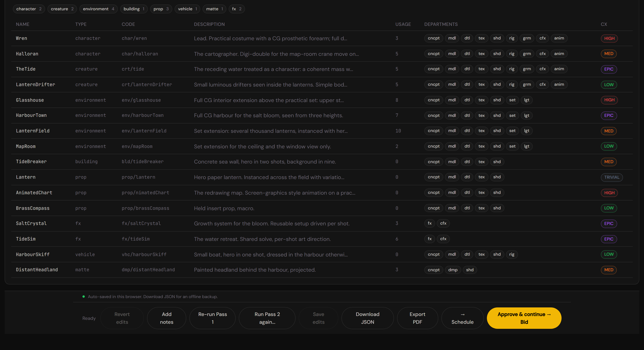Click code prop/nimatedChart cell
Viewport: 644px width, 350px height.
[145, 192]
